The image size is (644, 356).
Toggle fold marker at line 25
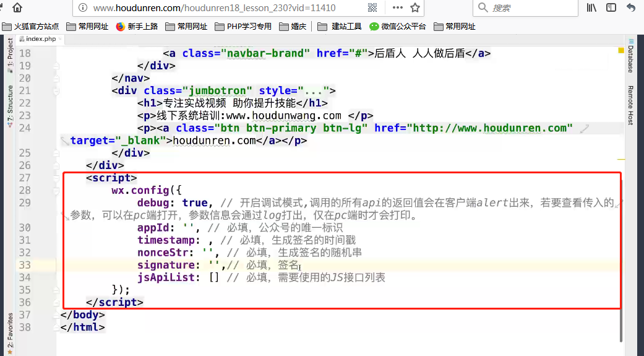pyautogui.click(x=56, y=153)
